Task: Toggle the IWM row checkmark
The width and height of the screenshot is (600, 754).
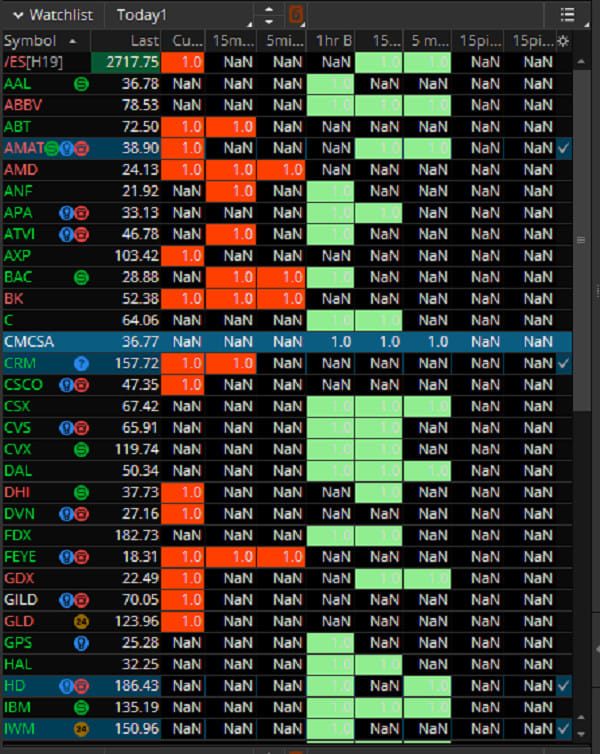Action: tap(563, 729)
